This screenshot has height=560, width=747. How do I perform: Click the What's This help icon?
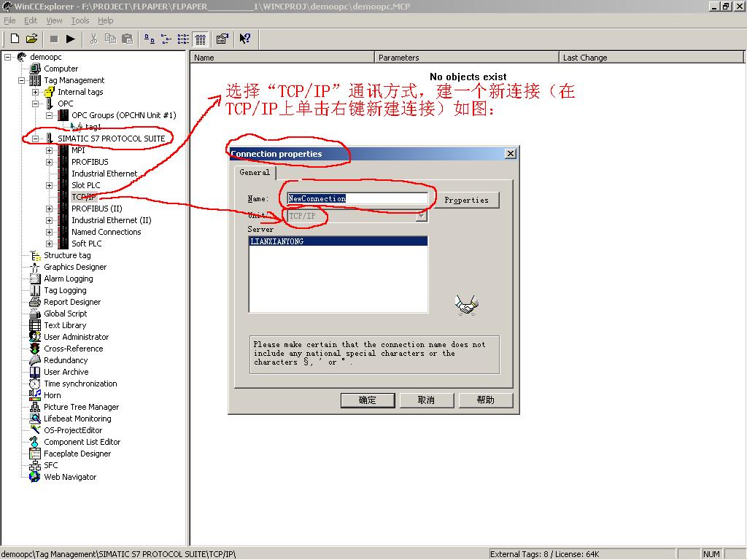click(x=245, y=39)
